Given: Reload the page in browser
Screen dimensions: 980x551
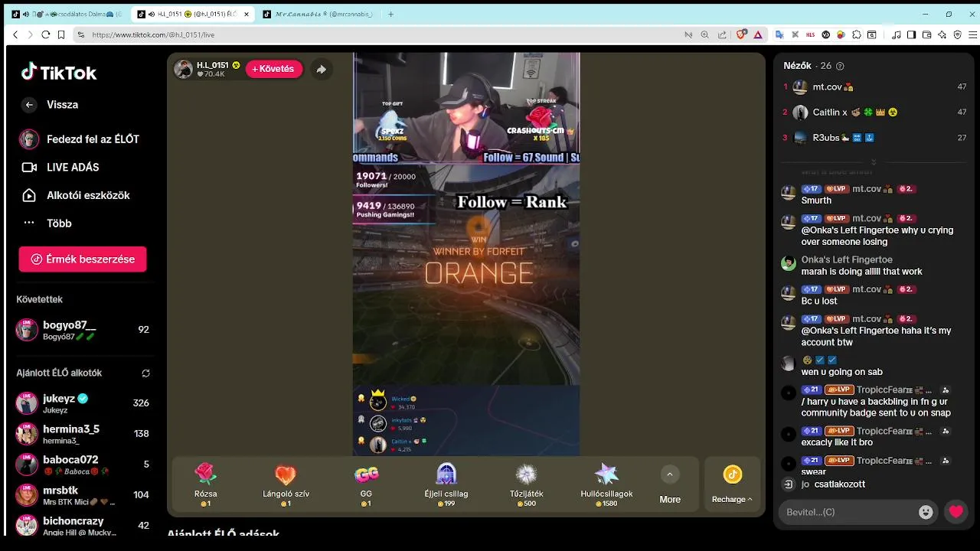Looking at the screenshot, I should pyautogui.click(x=46, y=34).
